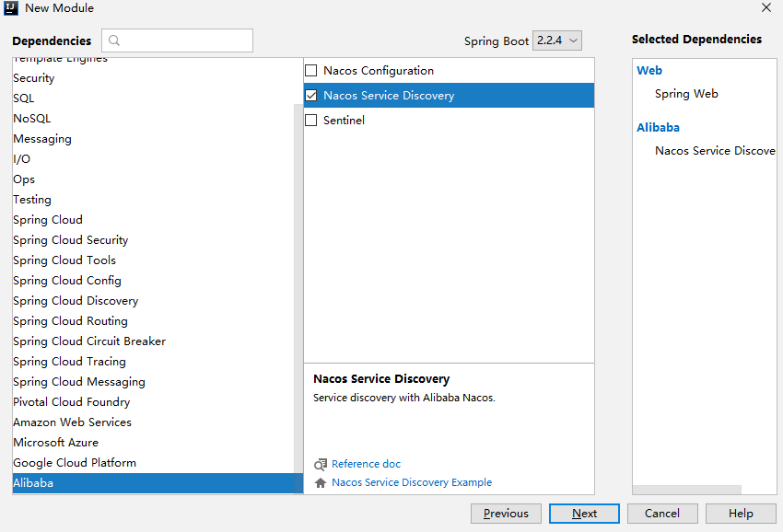Image resolution: width=783 pixels, height=532 pixels.
Task: Select the Alibaba category
Action: pos(33,483)
